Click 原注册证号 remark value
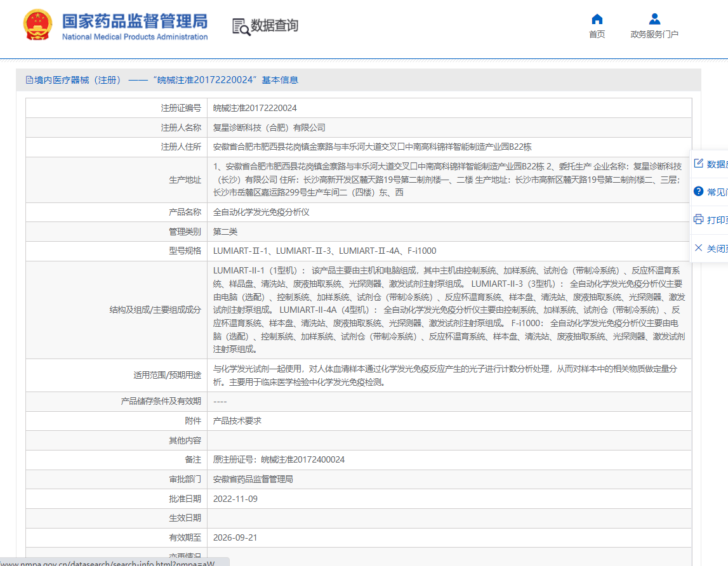The height and width of the screenshot is (566, 728). (x=279, y=459)
